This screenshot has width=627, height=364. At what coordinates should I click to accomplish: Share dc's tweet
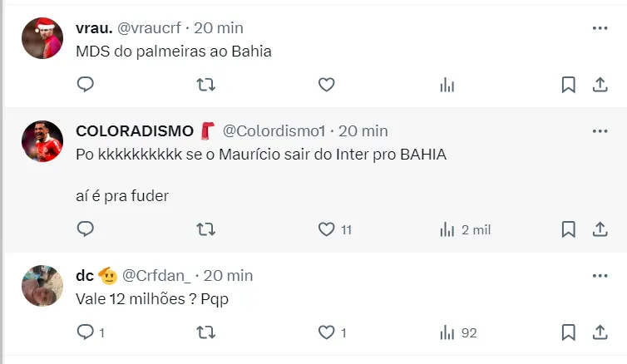pos(600,332)
